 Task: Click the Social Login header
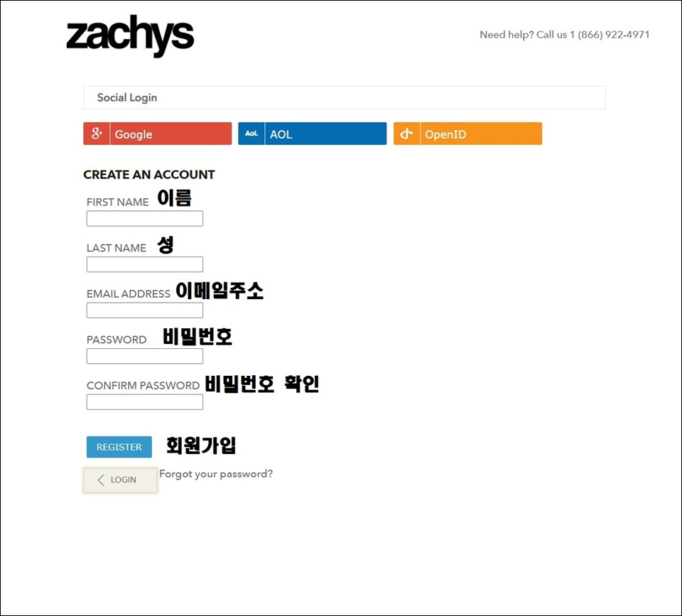345,97
